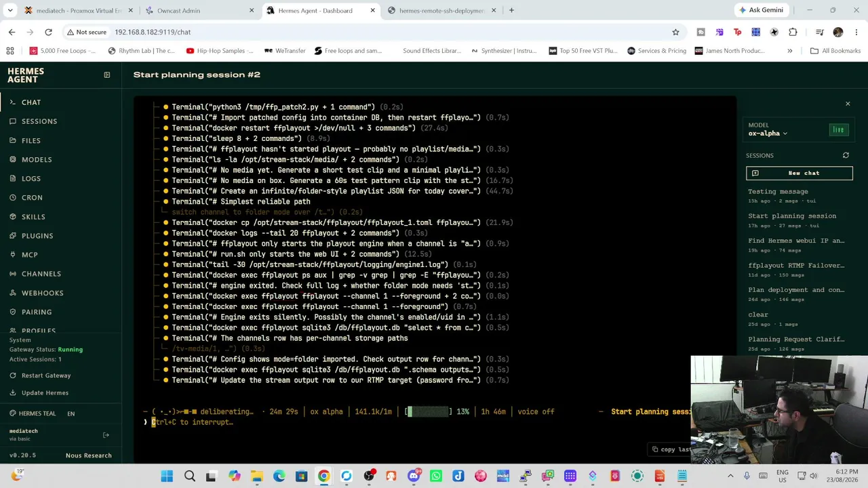Image resolution: width=868 pixels, height=488 pixels.
Task: Open Ask Gemini in Chrome
Action: pos(760,10)
